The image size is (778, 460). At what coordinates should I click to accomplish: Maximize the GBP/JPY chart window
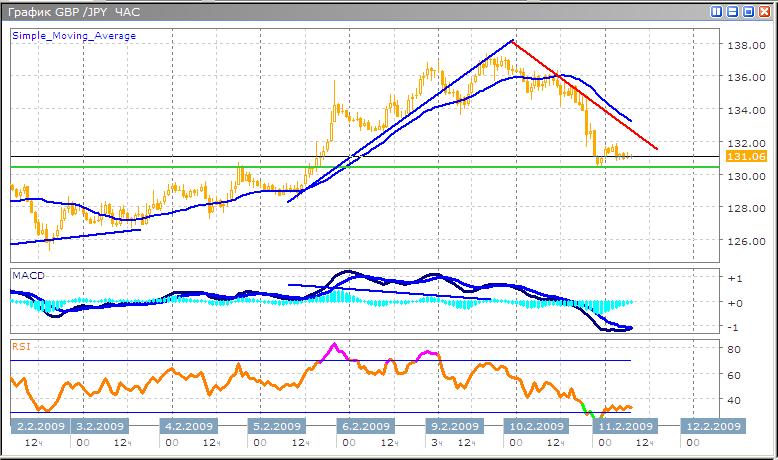pyautogui.click(x=747, y=11)
